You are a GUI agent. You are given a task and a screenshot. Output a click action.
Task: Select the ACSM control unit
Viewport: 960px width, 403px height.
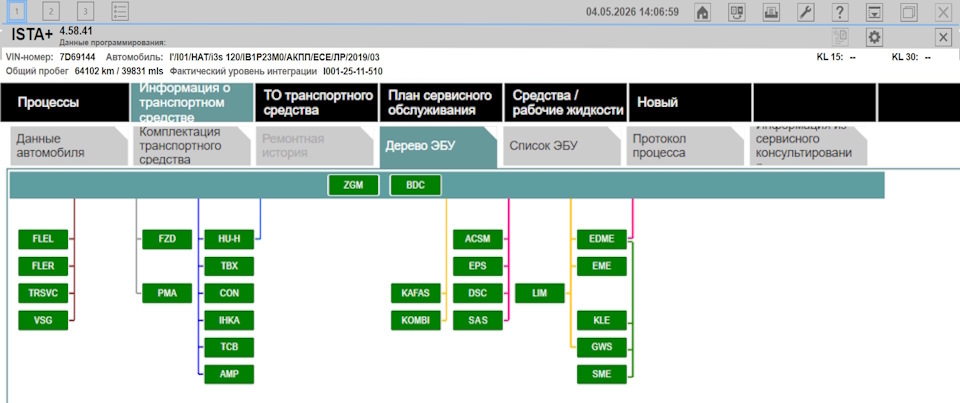(478, 239)
